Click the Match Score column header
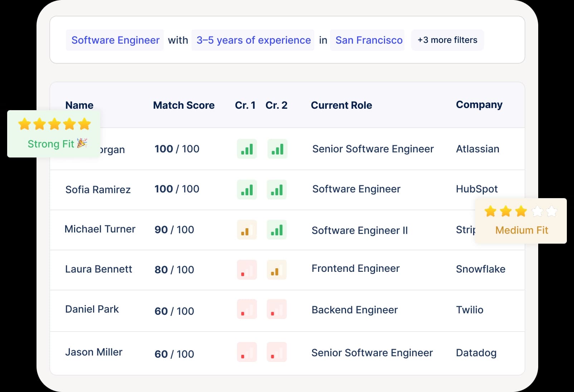This screenshot has width=574, height=392. (x=184, y=105)
